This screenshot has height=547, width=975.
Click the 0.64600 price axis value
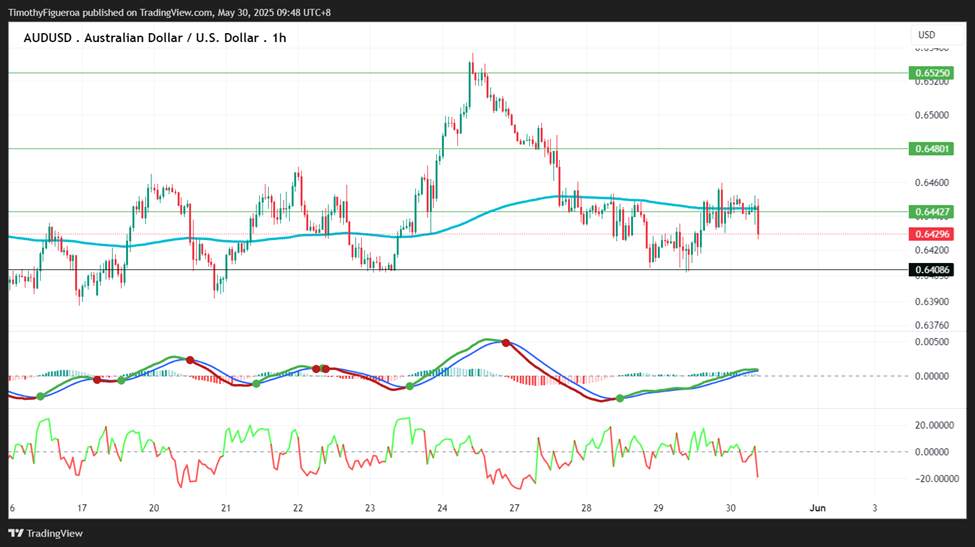(x=931, y=183)
